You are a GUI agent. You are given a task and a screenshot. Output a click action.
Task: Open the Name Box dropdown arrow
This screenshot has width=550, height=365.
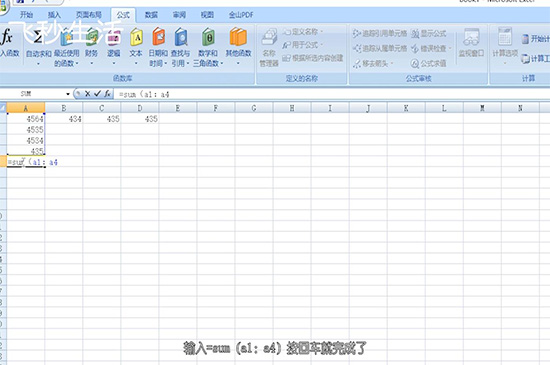pos(68,94)
